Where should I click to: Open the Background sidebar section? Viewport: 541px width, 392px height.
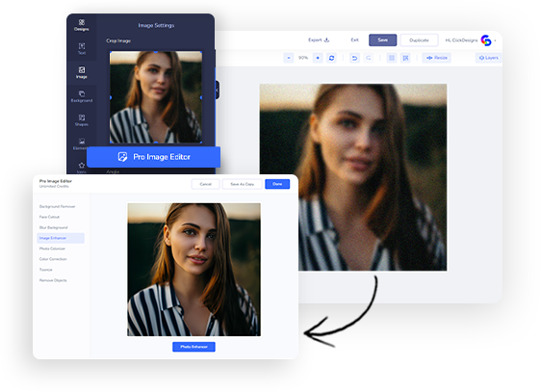tap(82, 96)
